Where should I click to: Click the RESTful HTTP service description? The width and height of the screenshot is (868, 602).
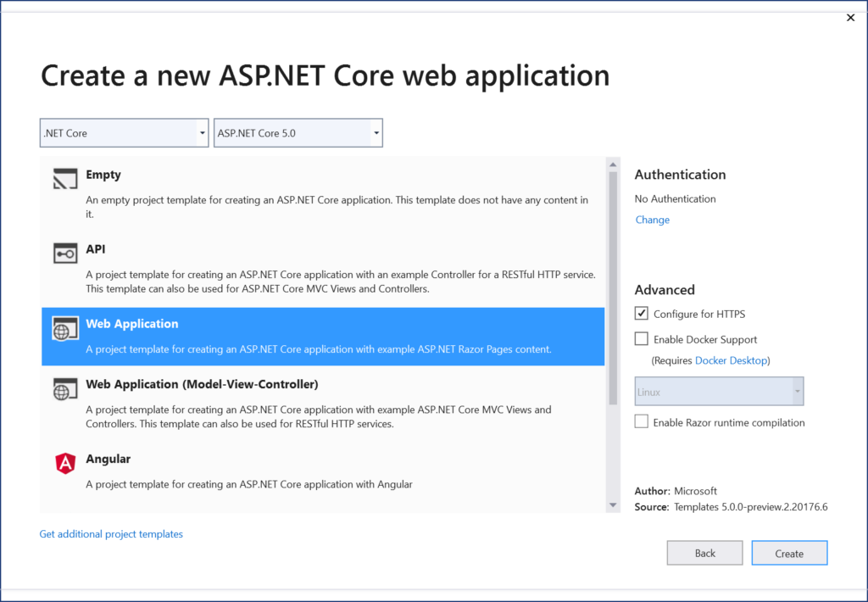point(341,281)
